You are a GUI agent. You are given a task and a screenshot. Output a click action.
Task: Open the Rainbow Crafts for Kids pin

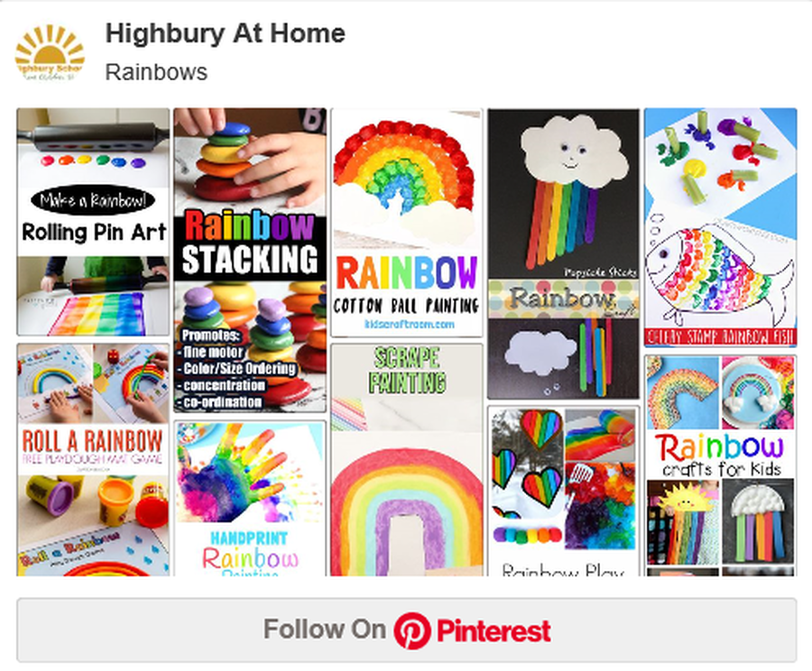pyautogui.click(x=720, y=465)
